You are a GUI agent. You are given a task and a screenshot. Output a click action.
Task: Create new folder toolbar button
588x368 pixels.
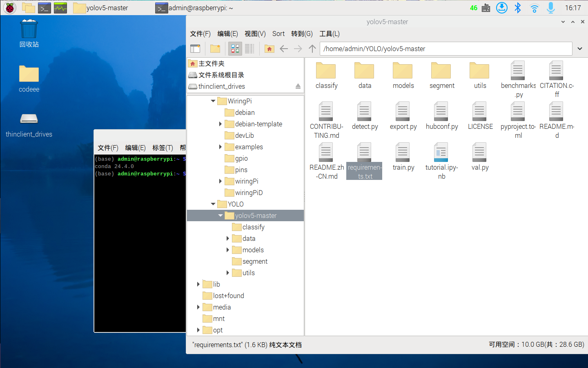(x=215, y=49)
